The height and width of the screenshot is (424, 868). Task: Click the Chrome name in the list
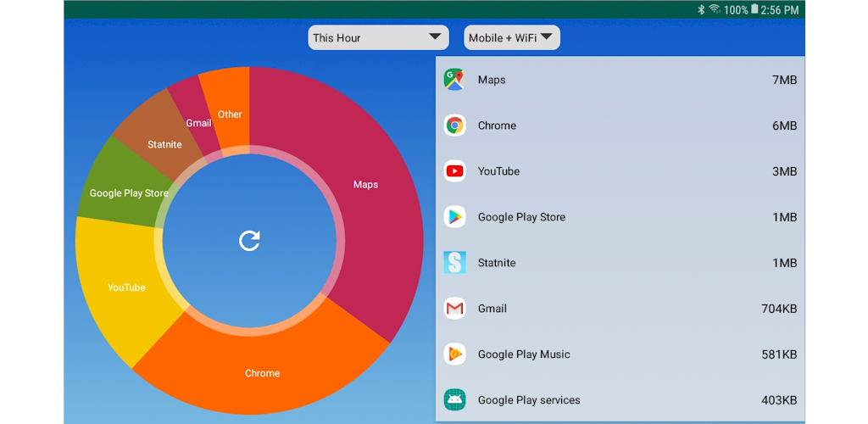point(497,126)
